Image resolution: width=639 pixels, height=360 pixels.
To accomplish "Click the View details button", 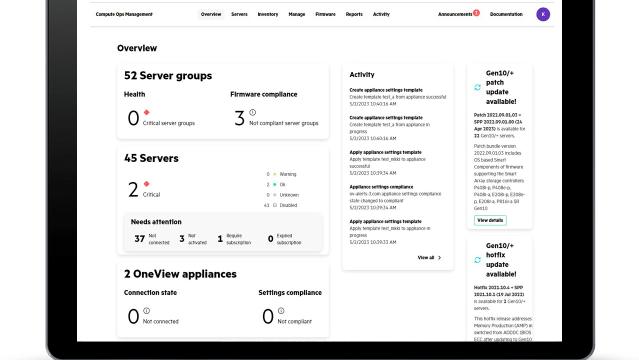I will tap(490, 220).
